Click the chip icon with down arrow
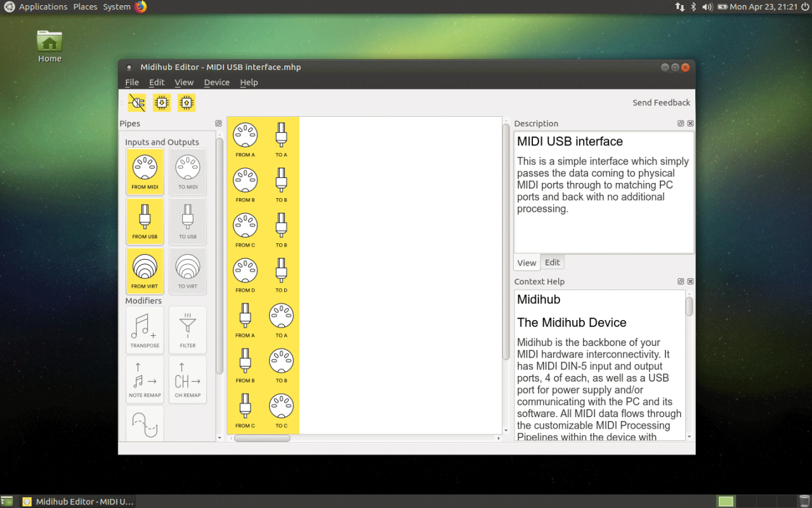The width and height of the screenshot is (812, 508). [162, 103]
